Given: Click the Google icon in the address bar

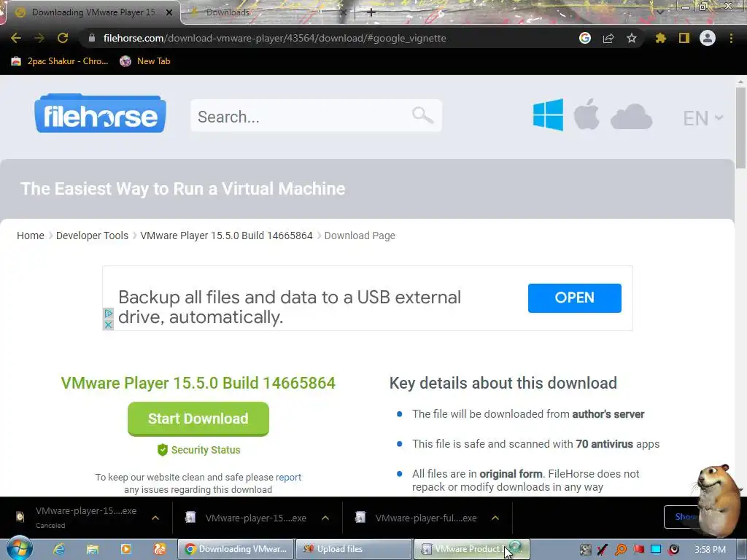Looking at the screenshot, I should 585,38.
